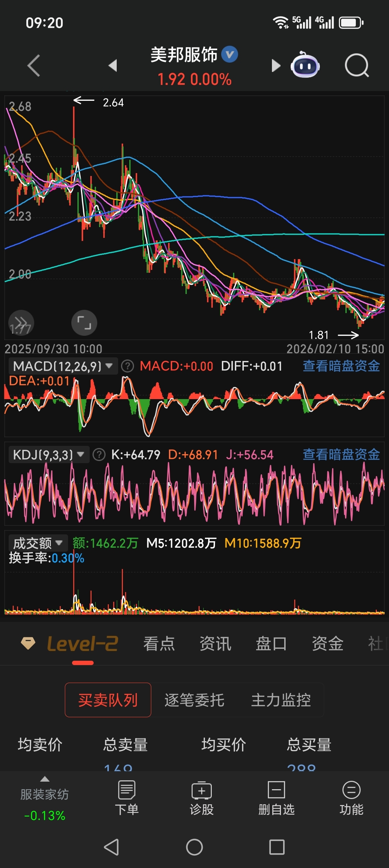Tap 换手率 0.30% value

(46, 558)
